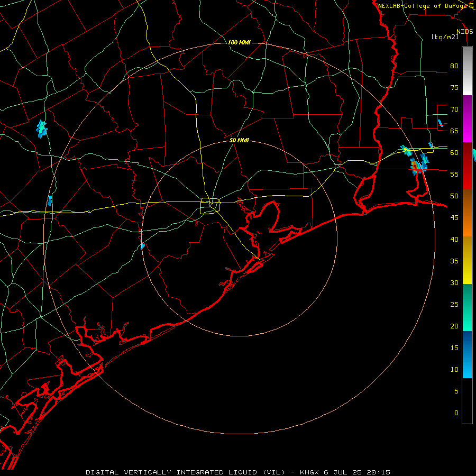This screenshot has width=476, height=476.
Task: Click the 70 value on the scale
Action: point(454,109)
